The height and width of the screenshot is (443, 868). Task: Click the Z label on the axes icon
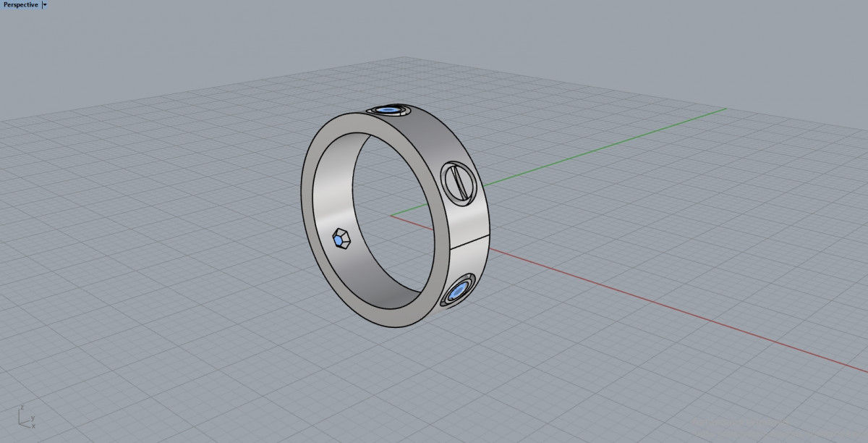click(22, 407)
